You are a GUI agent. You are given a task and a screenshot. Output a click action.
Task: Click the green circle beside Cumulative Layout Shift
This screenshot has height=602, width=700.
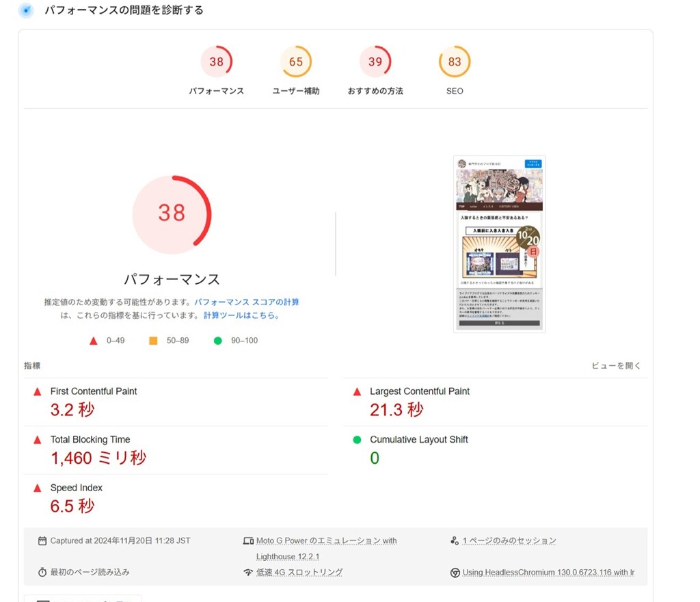(x=357, y=440)
